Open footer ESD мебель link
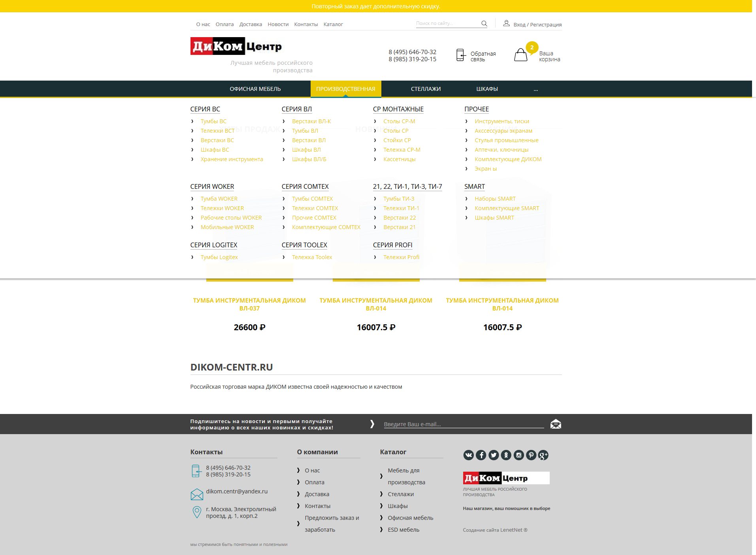The width and height of the screenshot is (756, 555). [403, 530]
